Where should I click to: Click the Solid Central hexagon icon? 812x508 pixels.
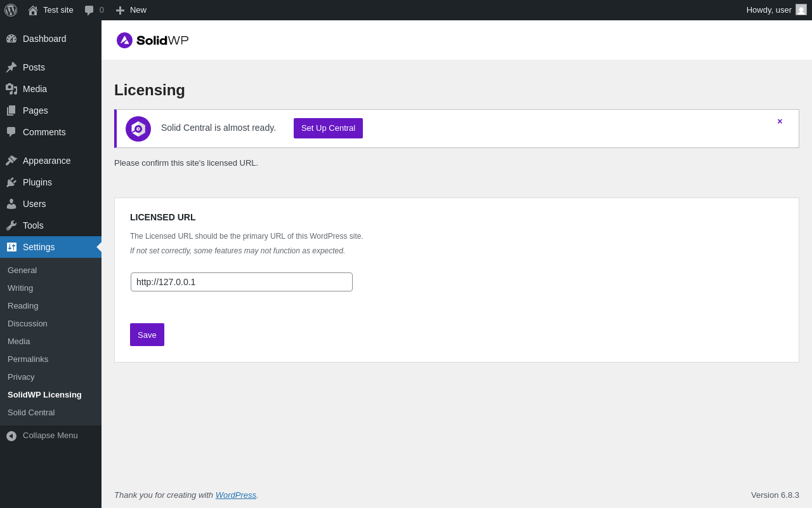[138, 129]
